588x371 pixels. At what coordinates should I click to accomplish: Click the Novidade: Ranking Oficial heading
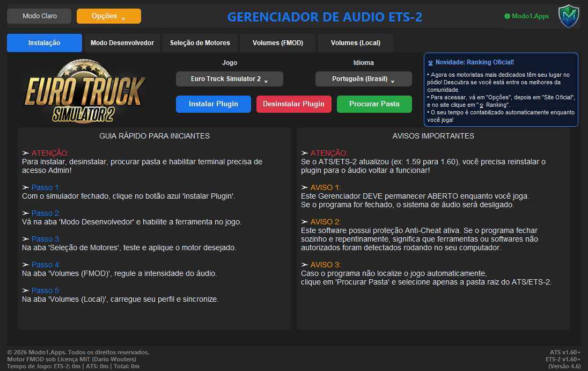[474, 62]
